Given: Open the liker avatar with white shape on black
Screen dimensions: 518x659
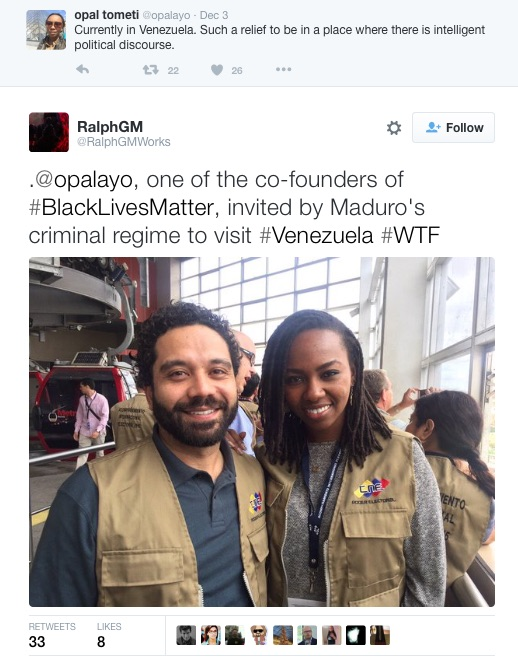Looking at the screenshot, I should pos(355,635).
